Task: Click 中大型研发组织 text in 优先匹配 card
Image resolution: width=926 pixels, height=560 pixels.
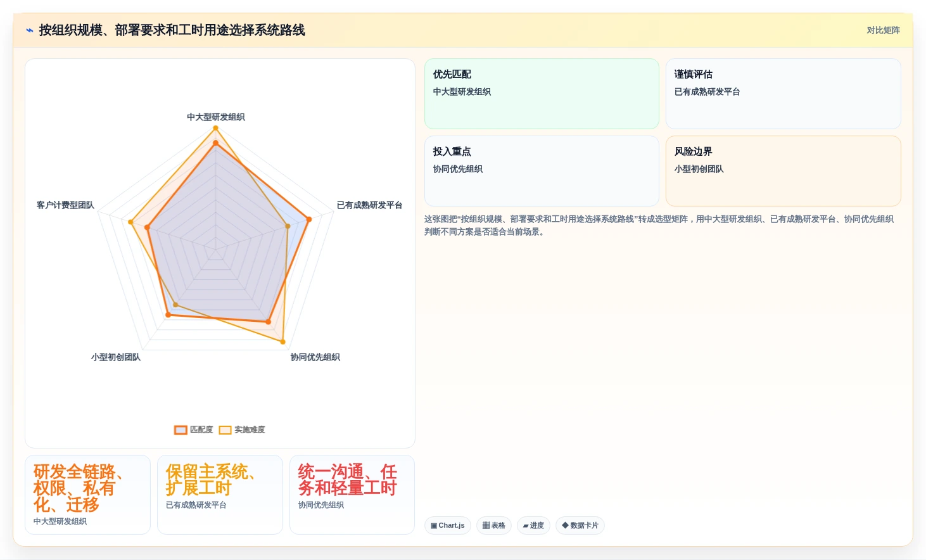Action: (462, 92)
